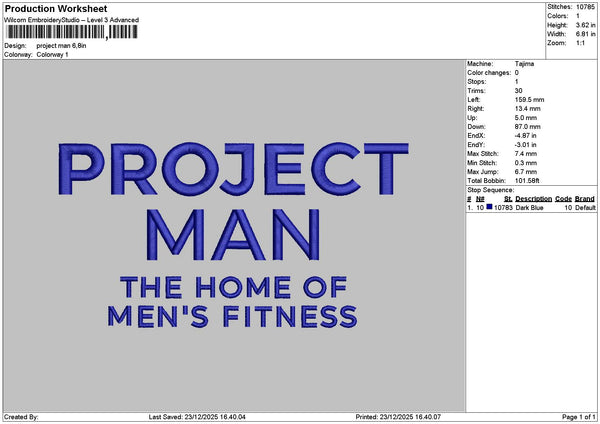Select the Max Jump value "6.7 mm"
This screenshot has width=600, height=424.
point(526,172)
